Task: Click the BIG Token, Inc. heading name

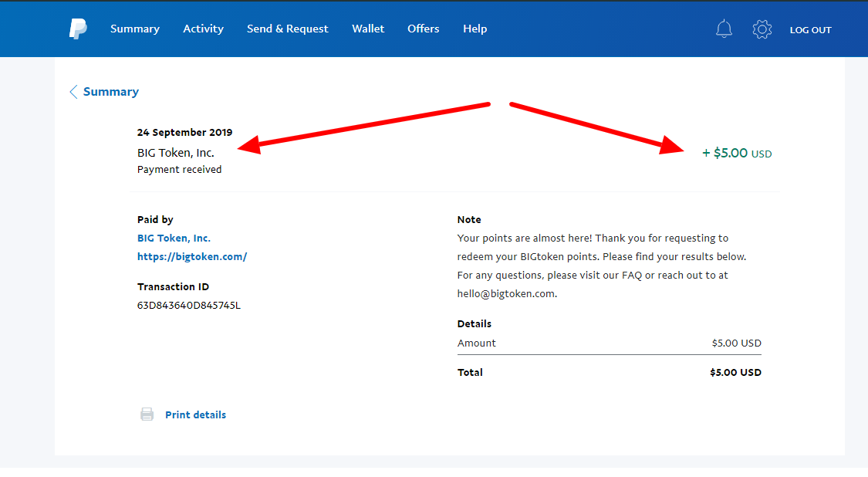Action: (x=175, y=153)
